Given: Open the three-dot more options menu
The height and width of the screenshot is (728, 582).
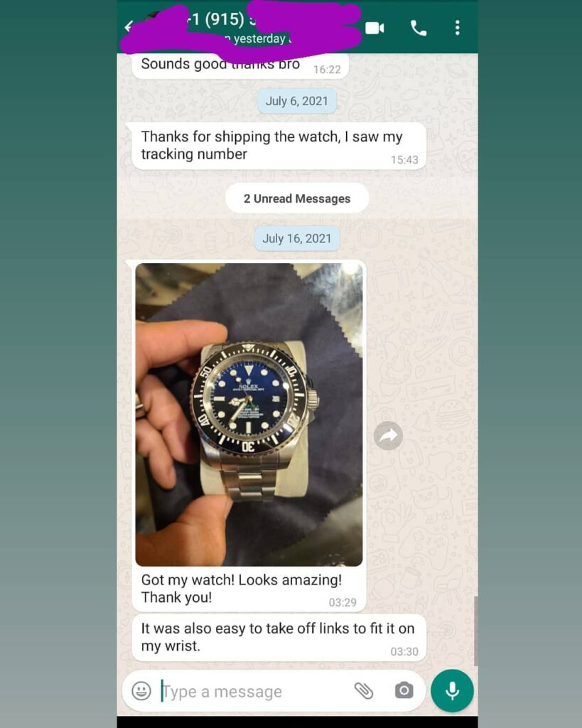Looking at the screenshot, I should coord(457,28).
